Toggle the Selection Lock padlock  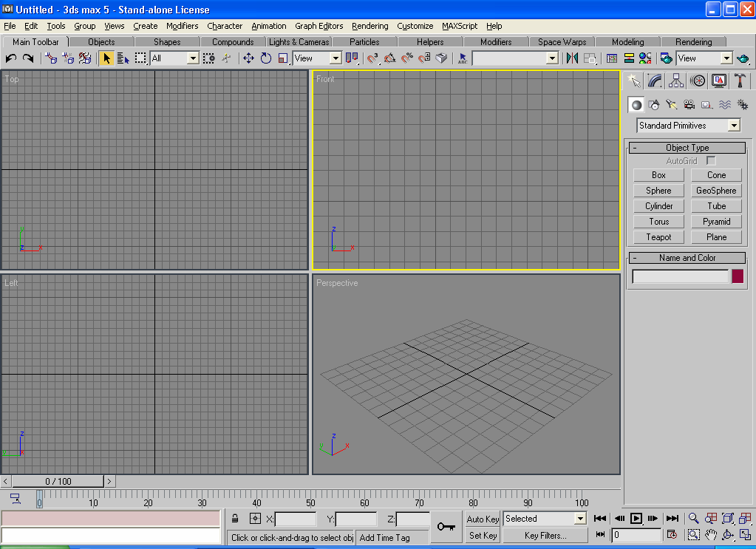[235, 519]
